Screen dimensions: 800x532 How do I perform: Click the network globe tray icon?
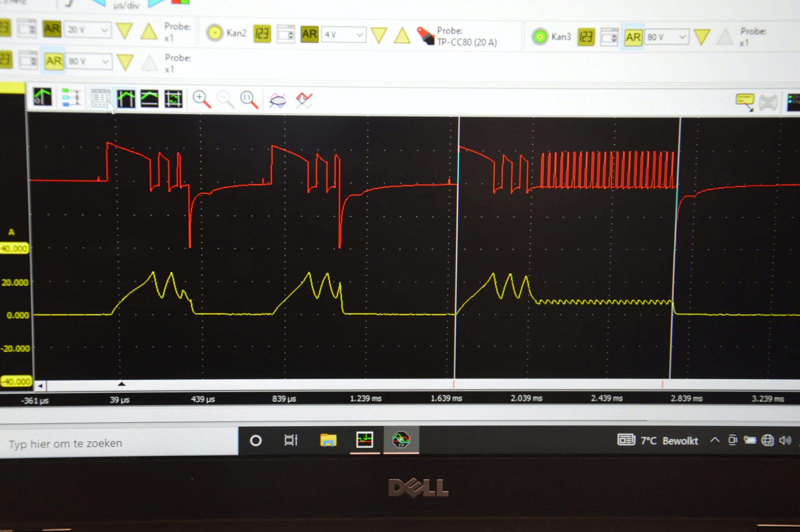click(767, 440)
